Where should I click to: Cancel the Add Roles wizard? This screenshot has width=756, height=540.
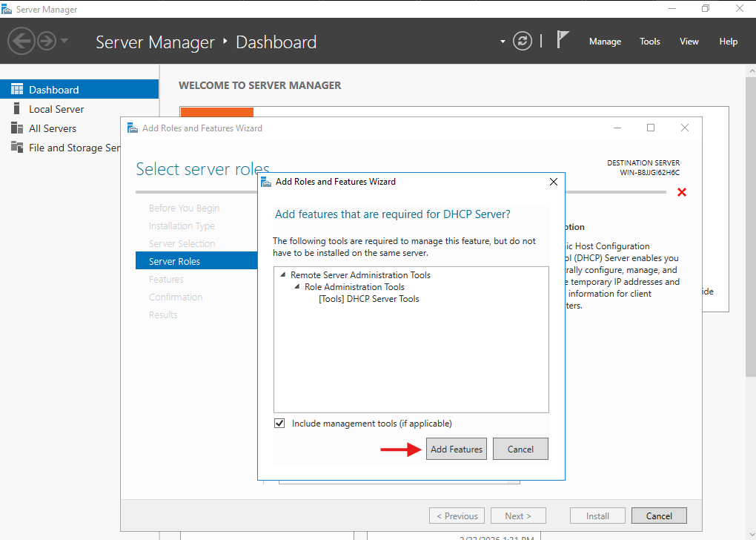(x=659, y=516)
